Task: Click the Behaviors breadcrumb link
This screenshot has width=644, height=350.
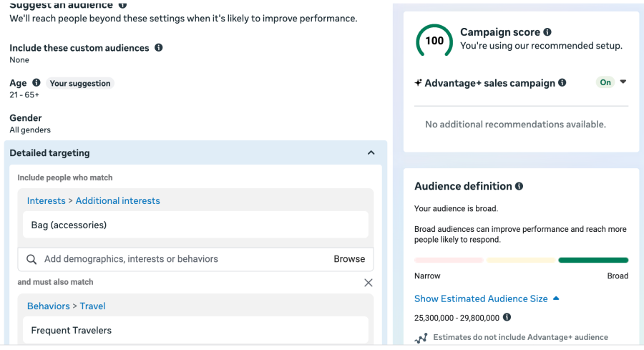Action: click(48, 306)
